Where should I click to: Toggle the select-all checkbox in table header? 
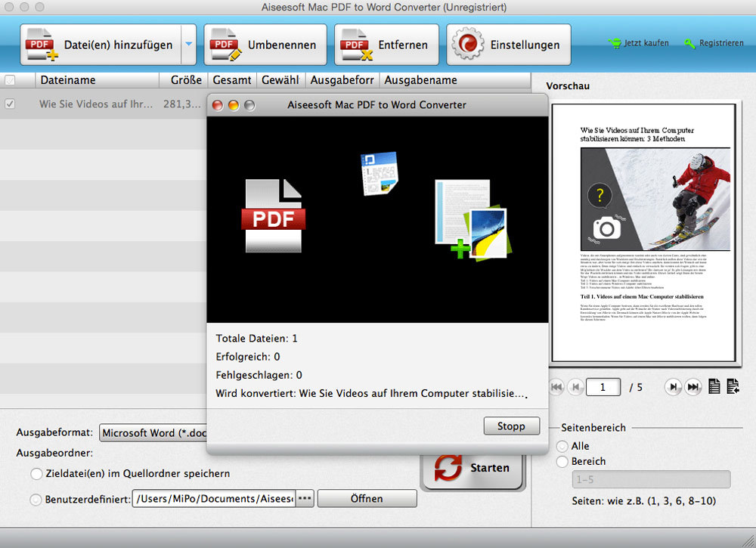[x=10, y=80]
